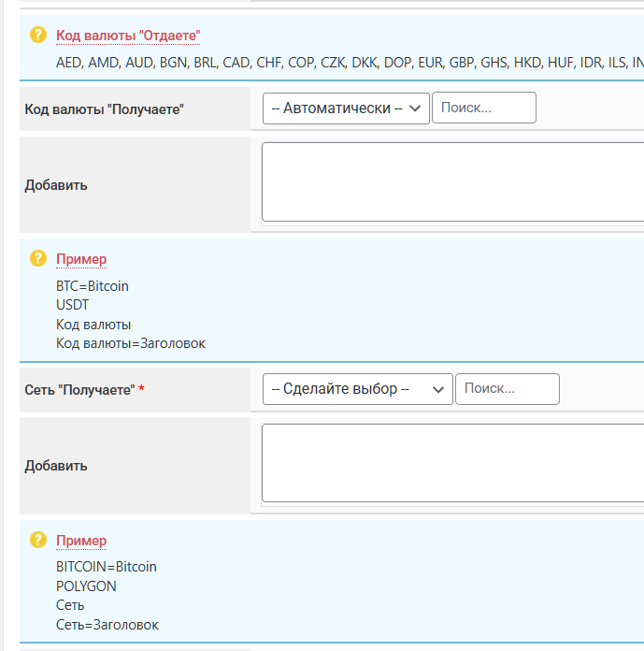This screenshot has height=651, width=644.
Task: Expand the "Сделайте выбор" network dropdown
Action: click(x=357, y=389)
